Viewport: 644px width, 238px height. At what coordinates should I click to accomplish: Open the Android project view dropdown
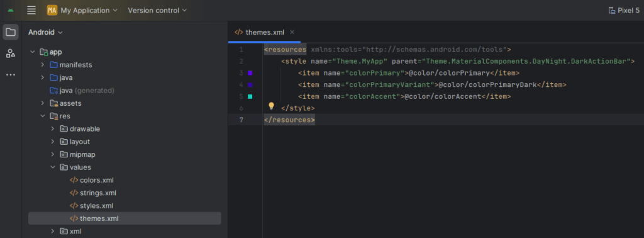tap(45, 32)
